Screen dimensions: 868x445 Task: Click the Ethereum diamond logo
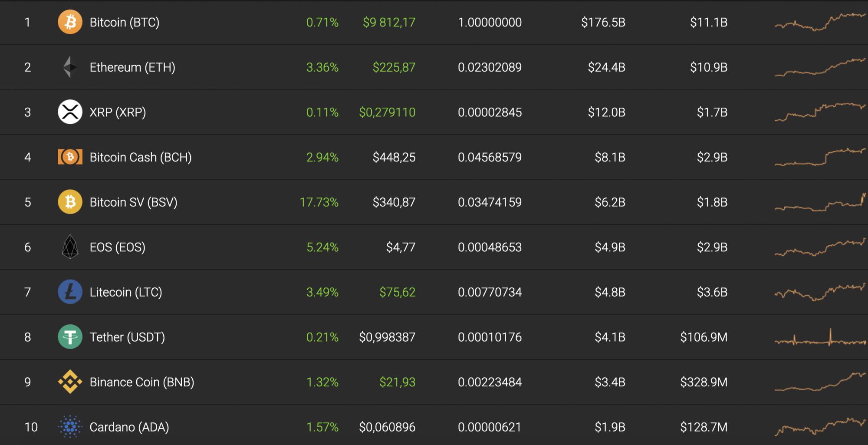(70, 67)
